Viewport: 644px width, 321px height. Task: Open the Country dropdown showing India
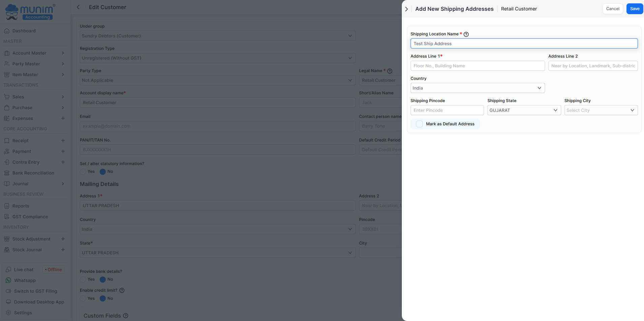coord(477,88)
